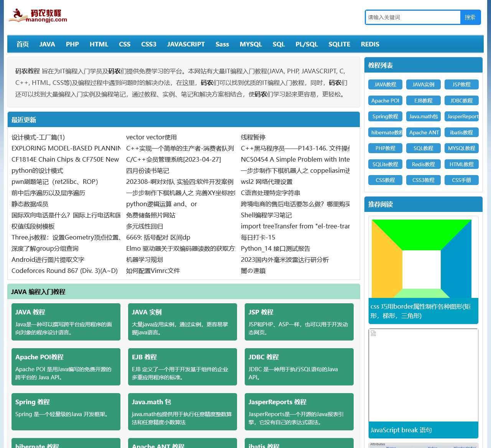Screen dimensions: 491x448
Task: Click the JAVA教程 tag in 教程列表
Action: point(385,84)
